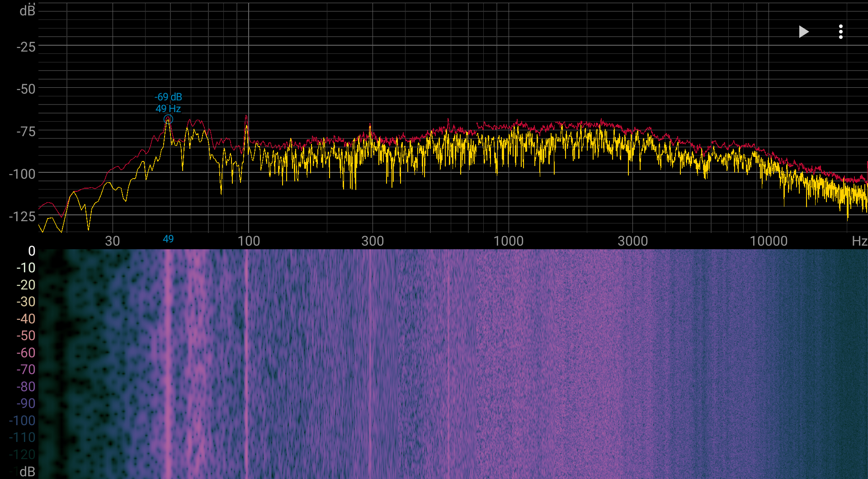Image resolution: width=868 pixels, height=479 pixels.
Task: Tap the play button to resume the analyzer
Action: coord(803,32)
